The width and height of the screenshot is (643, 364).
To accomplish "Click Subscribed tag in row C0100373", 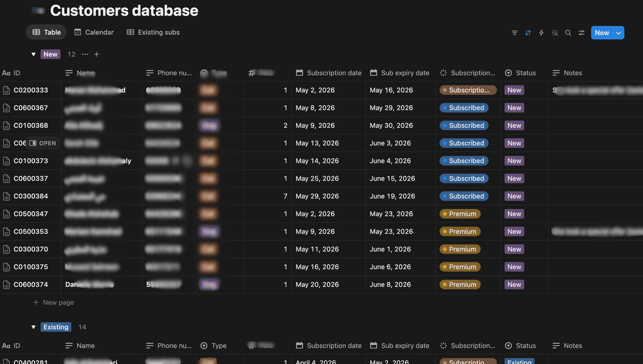I will coord(464,161).
